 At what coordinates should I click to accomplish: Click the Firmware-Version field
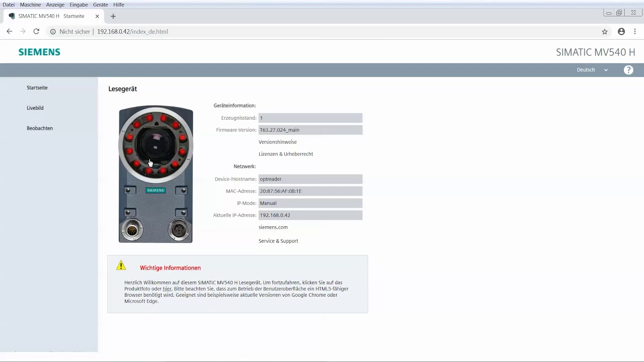point(310,130)
